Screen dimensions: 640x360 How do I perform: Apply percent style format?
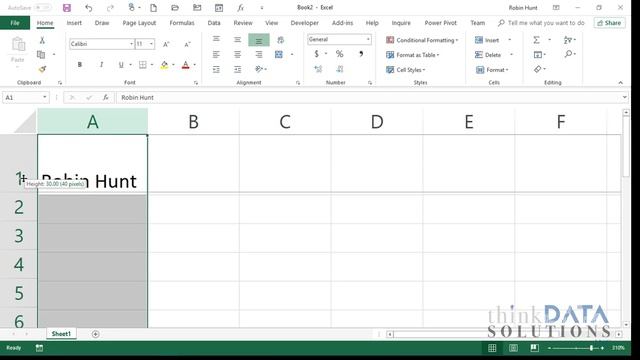(x=339, y=54)
